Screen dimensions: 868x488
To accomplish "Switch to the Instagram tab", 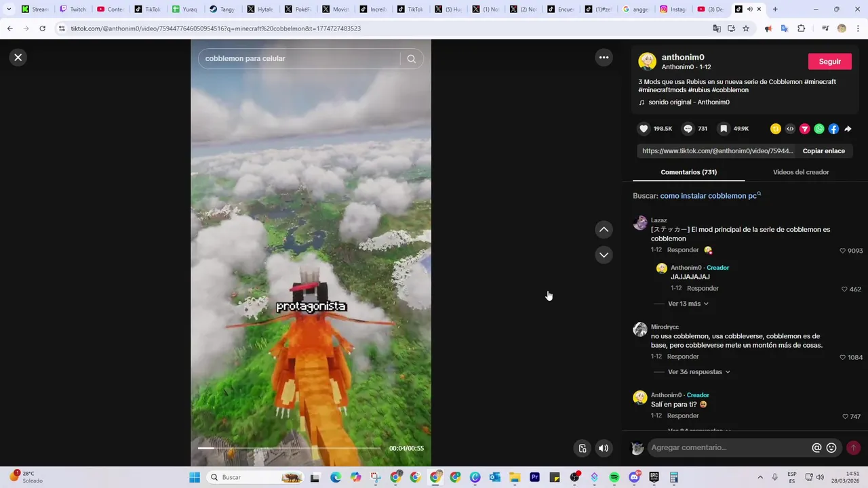I will click(x=674, y=9).
